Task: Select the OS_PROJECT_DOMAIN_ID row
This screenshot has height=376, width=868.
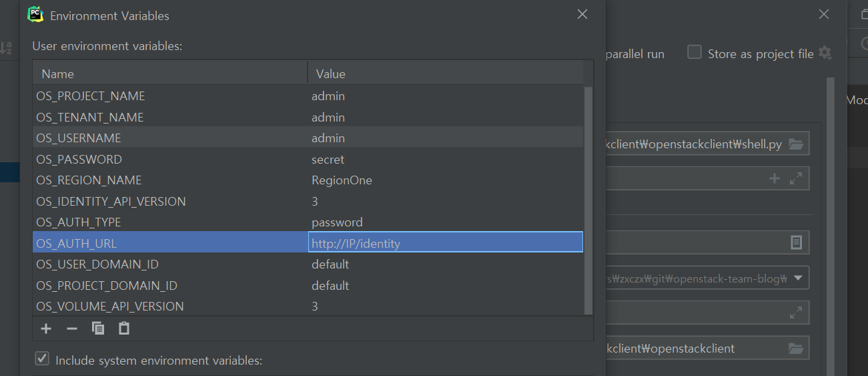Action: [308, 285]
